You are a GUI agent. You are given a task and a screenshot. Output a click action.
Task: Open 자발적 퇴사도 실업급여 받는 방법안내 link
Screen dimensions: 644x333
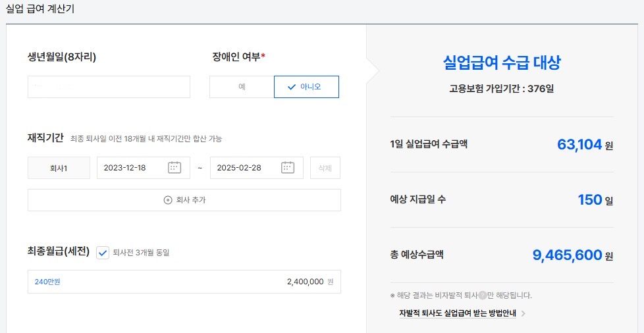click(457, 313)
